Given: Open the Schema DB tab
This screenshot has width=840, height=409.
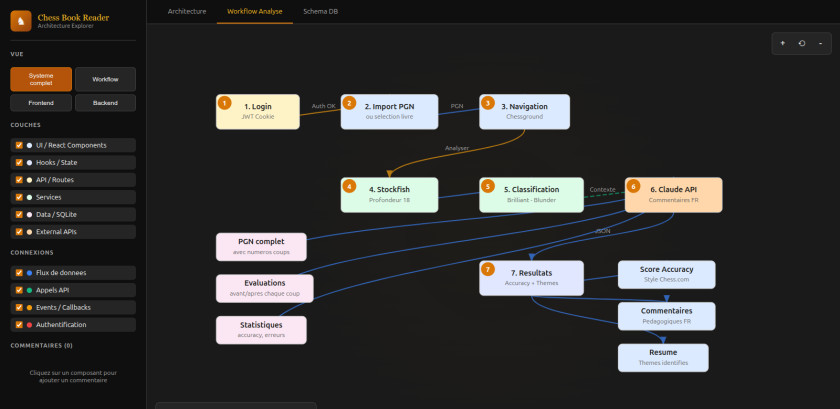Looking at the screenshot, I should tap(320, 11).
